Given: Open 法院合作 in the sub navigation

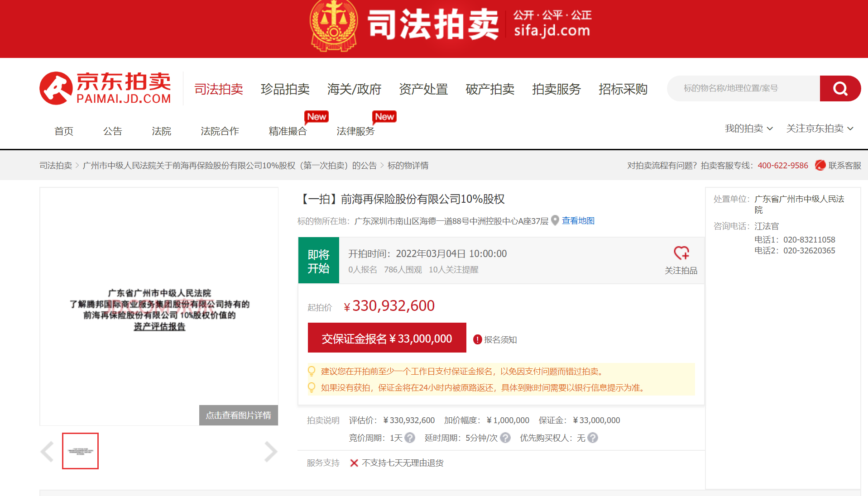Looking at the screenshot, I should (x=220, y=131).
